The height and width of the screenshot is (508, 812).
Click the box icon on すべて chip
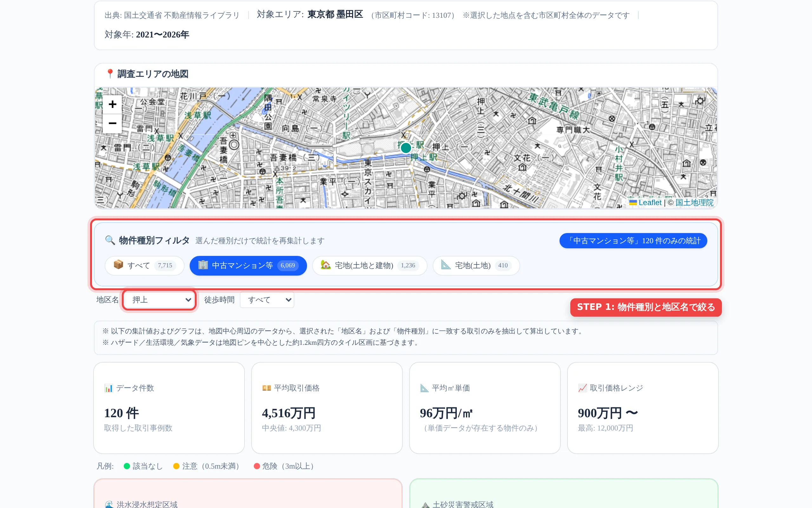click(x=118, y=265)
